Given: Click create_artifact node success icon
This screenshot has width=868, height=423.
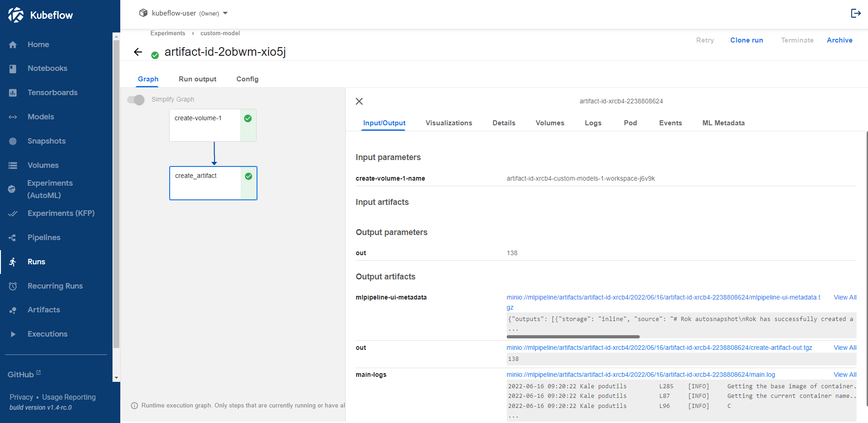Looking at the screenshot, I should coord(248,176).
